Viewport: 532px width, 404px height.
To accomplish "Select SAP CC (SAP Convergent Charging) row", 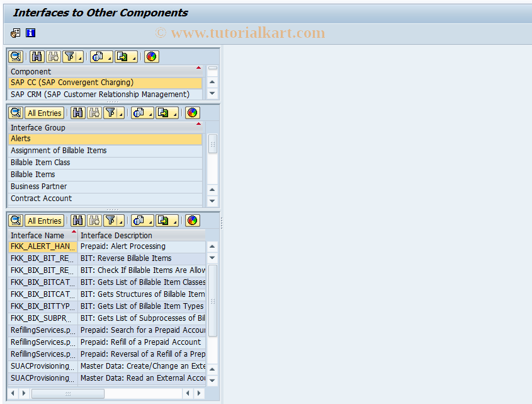I will pos(105,83).
